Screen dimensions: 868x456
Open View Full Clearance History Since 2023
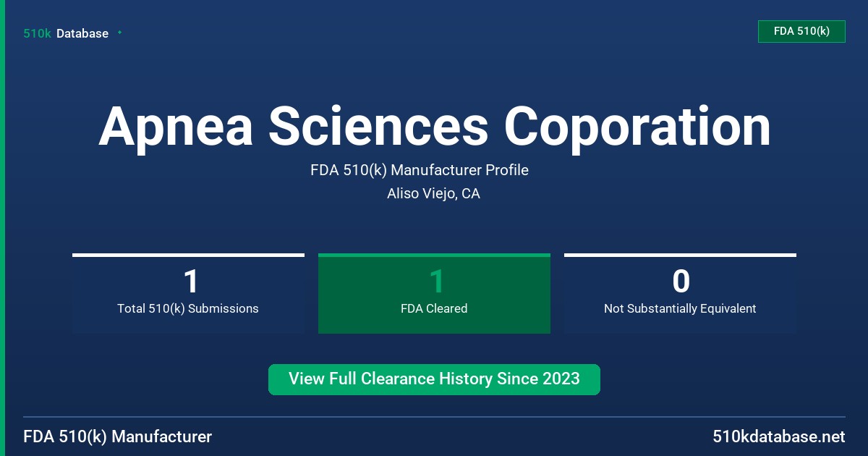(x=434, y=379)
